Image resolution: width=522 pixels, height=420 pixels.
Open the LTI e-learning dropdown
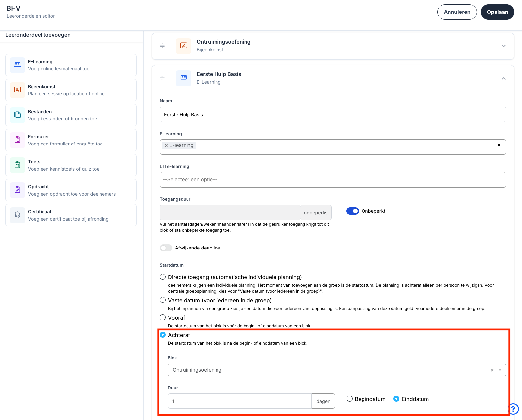(x=333, y=180)
